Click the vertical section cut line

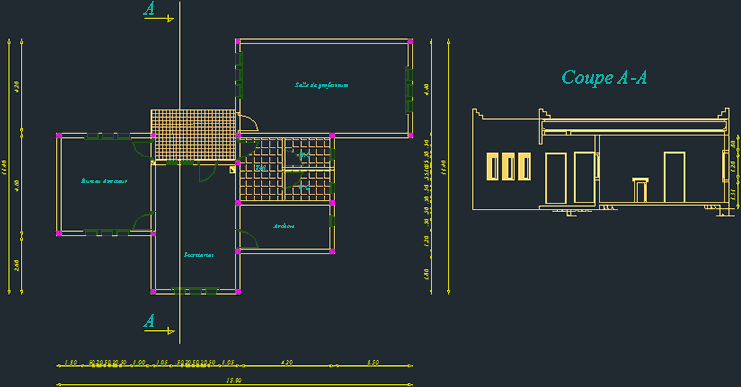coord(180,172)
